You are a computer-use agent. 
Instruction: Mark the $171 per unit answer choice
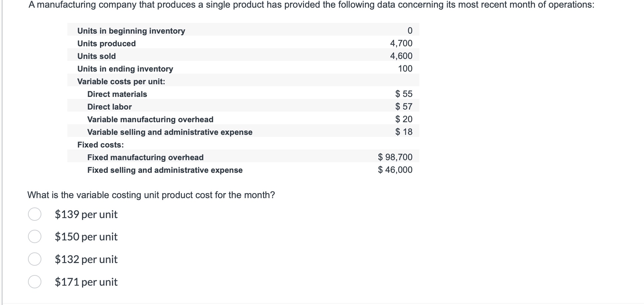[x=35, y=282]
